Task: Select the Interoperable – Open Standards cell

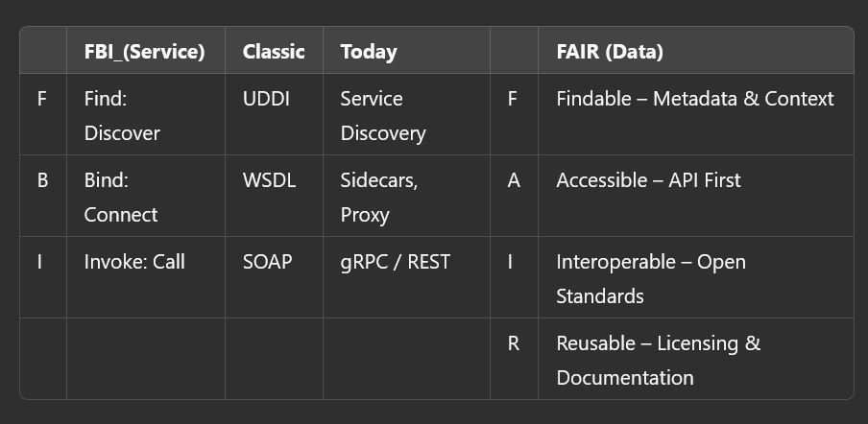Action: 650,278
